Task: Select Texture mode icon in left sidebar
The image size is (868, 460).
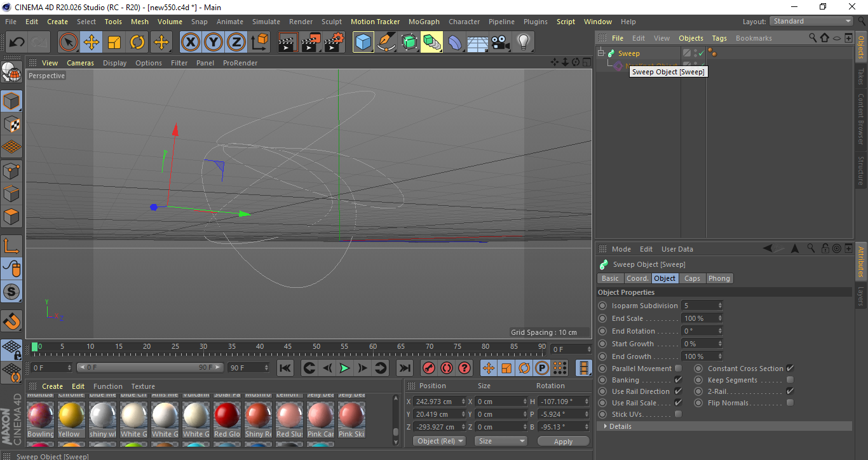Action: point(11,124)
